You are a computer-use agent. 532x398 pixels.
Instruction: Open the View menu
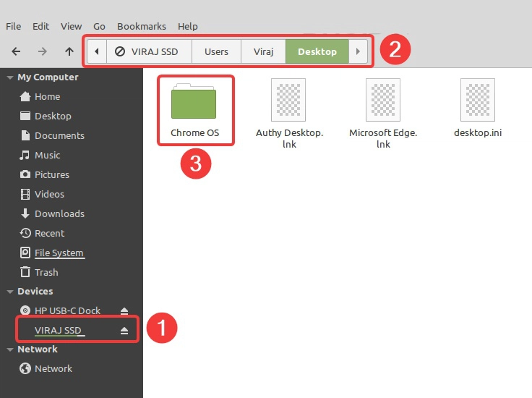pos(71,26)
